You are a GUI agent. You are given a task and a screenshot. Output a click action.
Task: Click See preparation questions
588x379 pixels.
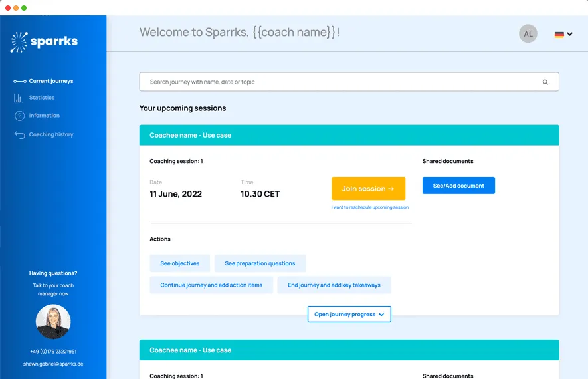pyautogui.click(x=260, y=263)
